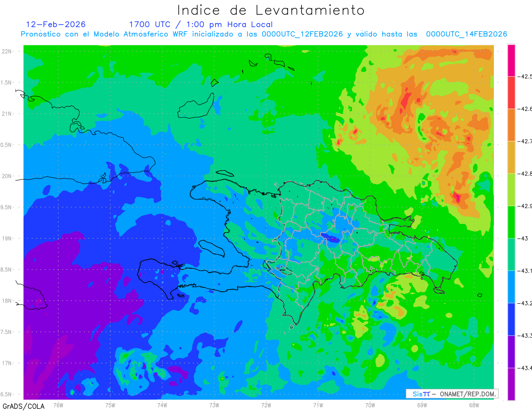This screenshot has height=411, width=532.
Task: Click the '-43.3' legend value
Action: tap(525, 336)
